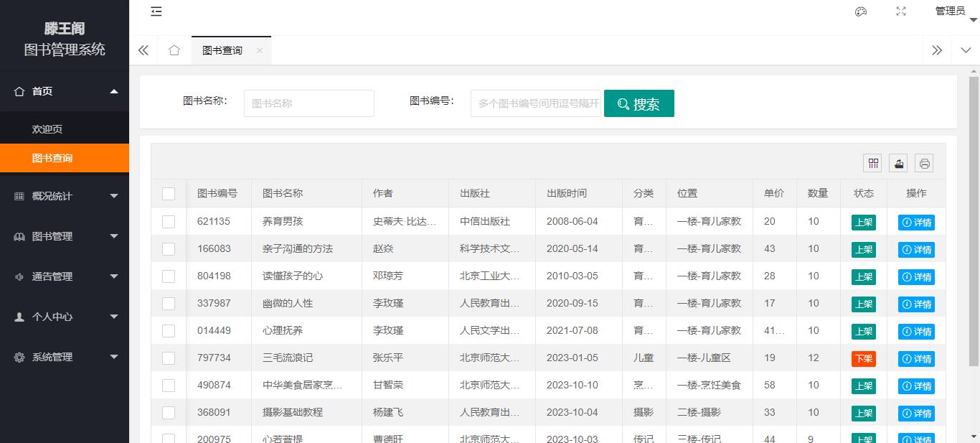Click the 首页 home icon in sidebar
The image size is (980, 443).
(x=19, y=91)
